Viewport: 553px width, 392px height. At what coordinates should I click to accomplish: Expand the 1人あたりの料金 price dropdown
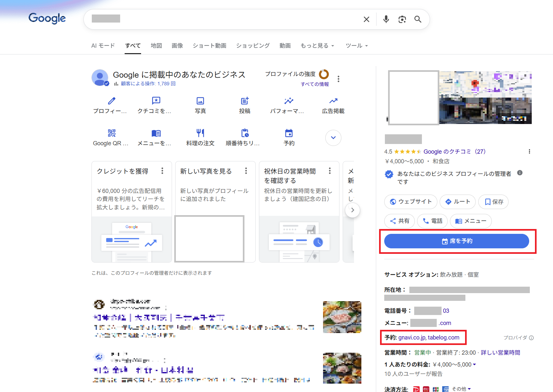(474, 365)
